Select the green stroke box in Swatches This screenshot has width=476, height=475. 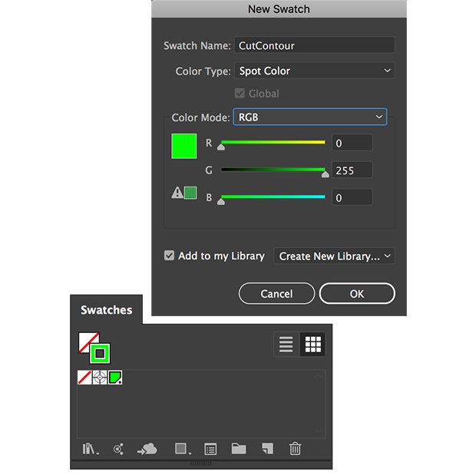point(100,354)
